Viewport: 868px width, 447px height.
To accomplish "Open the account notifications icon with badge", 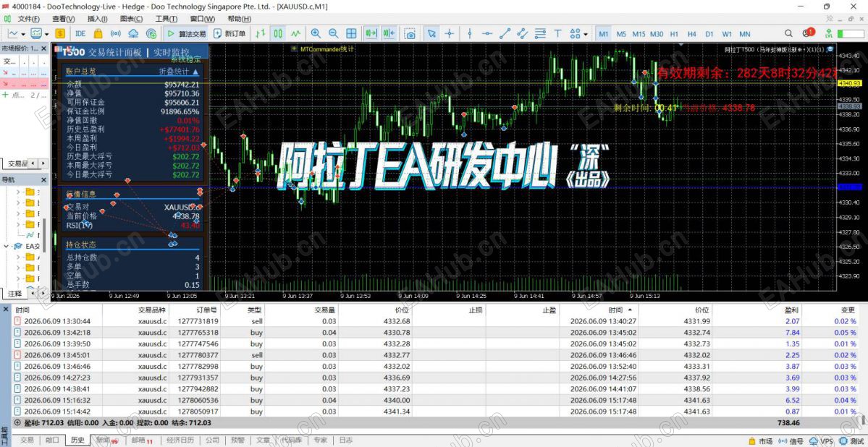I will pyautogui.click(x=808, y=33).
